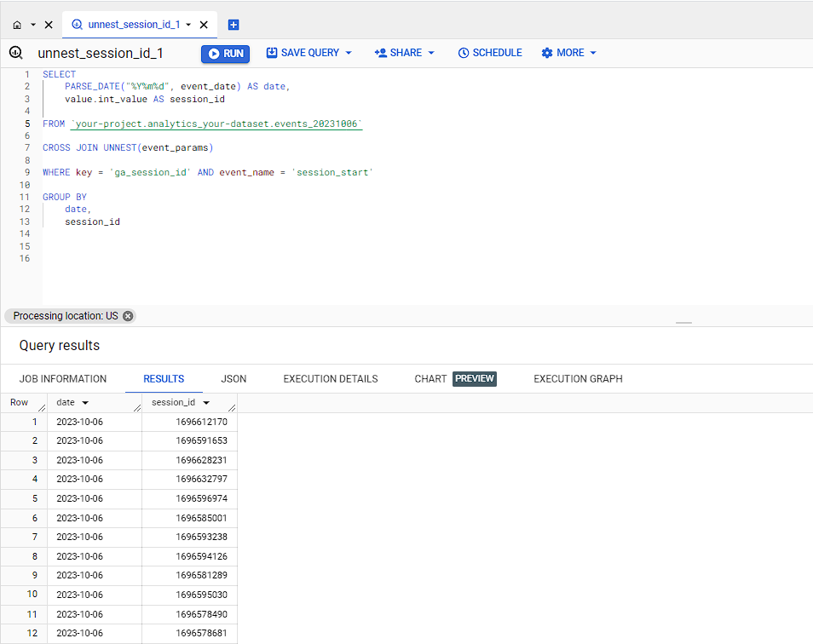Select session_id cell 1696591653
Screen dimensions: 813x644
189,441
